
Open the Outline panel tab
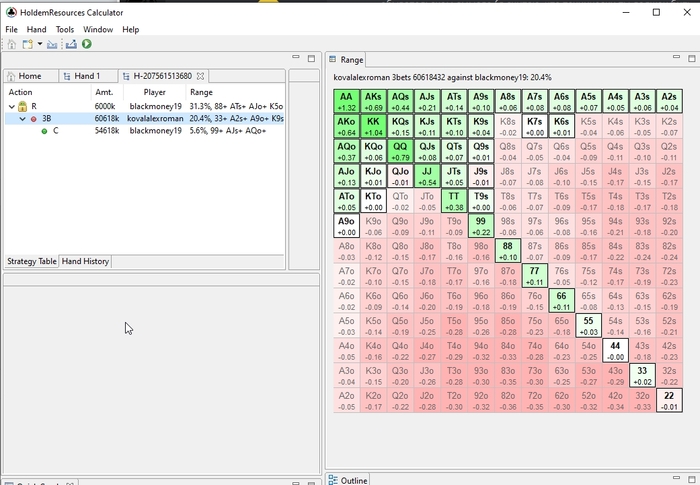[348, 480]
